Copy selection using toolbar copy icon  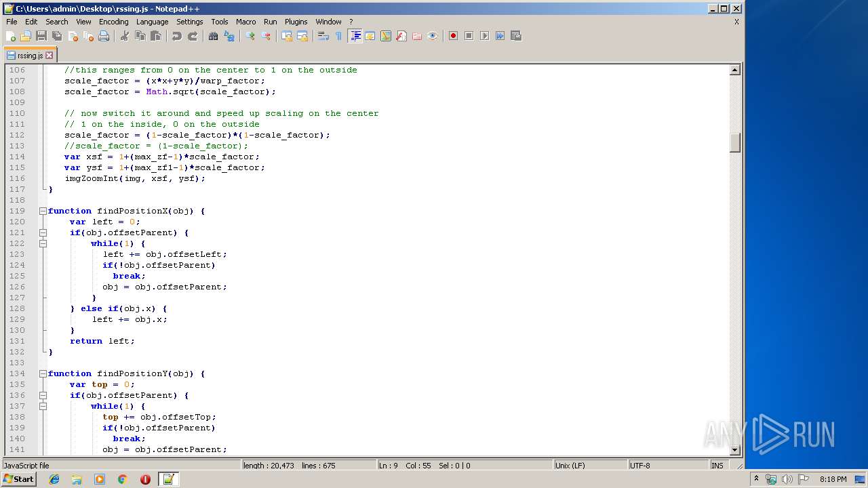point(140,36)
